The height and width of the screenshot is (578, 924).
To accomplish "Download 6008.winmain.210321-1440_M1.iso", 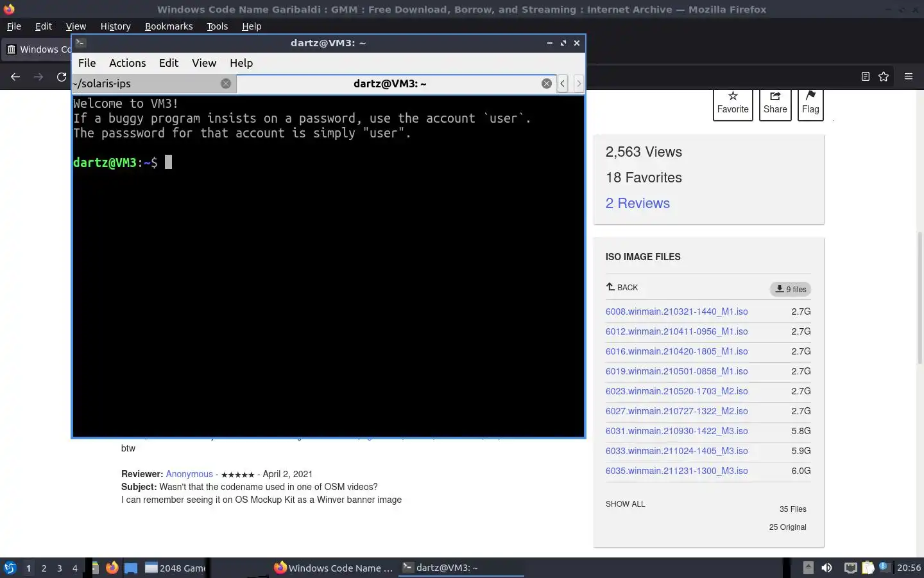I will [x=676, y=311].
